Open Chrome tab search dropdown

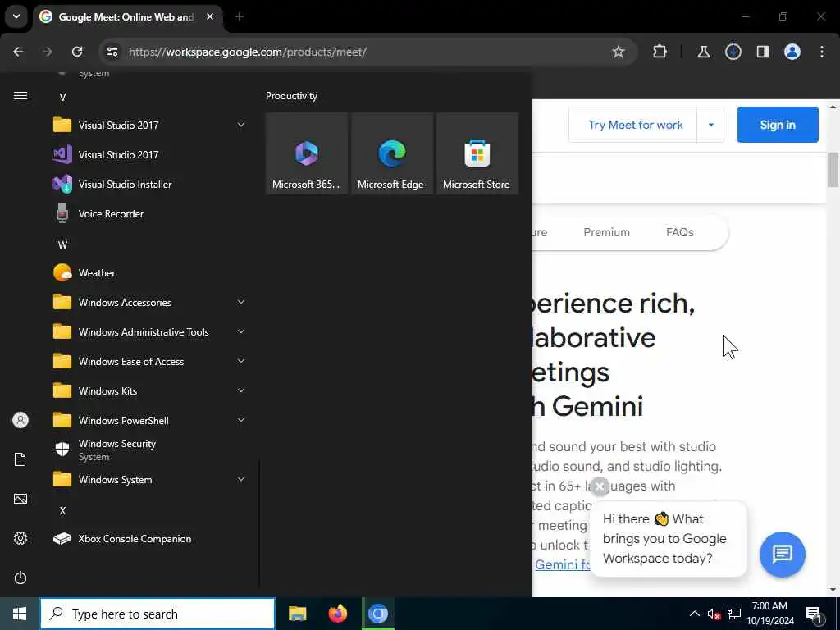click(16, 16)
